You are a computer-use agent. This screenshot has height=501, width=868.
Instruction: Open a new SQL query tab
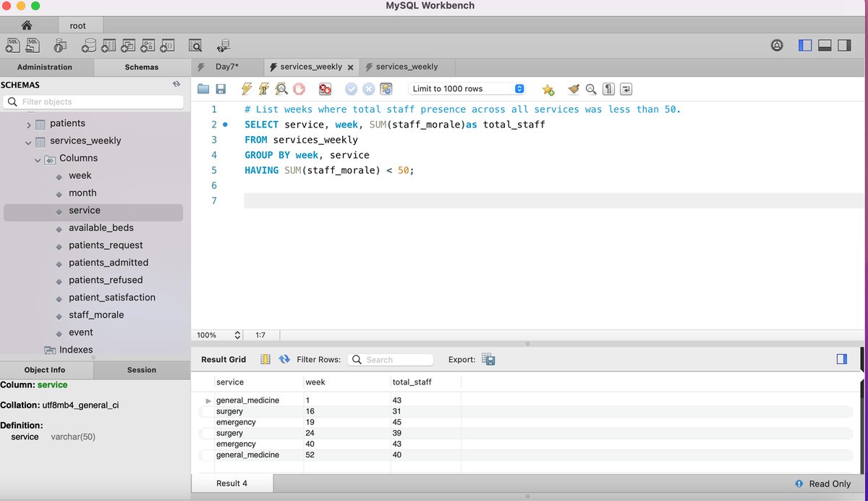point(12,45)
